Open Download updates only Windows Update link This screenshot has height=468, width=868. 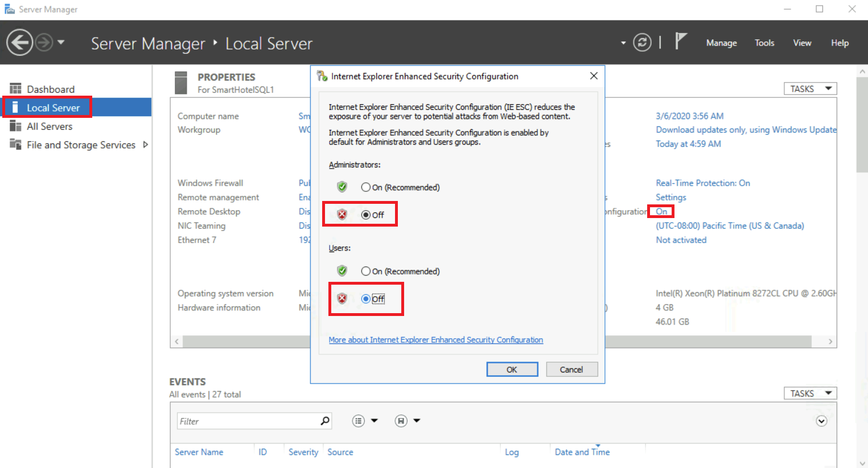pos(746,130)
